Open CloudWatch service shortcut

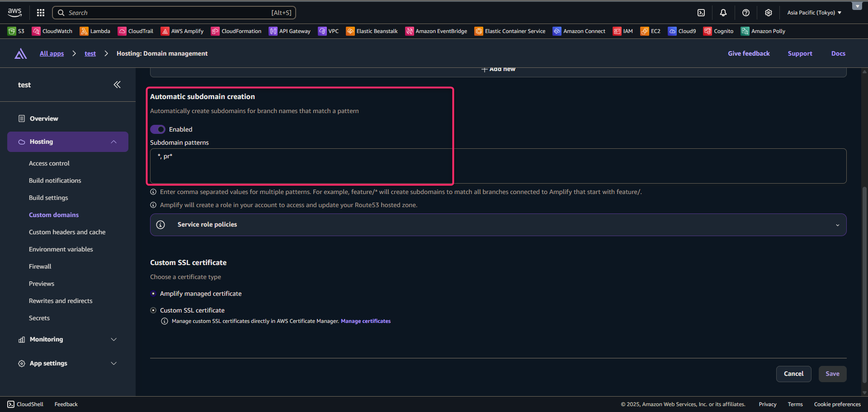click(52, 31)
